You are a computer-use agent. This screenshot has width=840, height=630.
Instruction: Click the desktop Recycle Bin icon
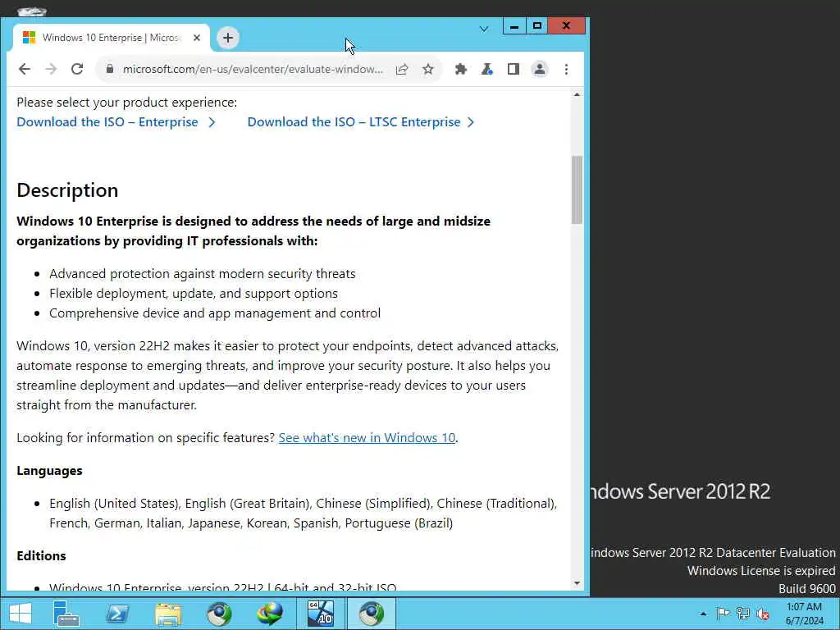click(x=32, y=11)
